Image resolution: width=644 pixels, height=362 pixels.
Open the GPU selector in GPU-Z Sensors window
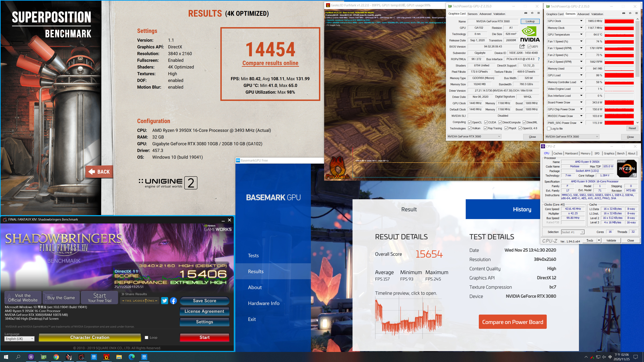572,136
